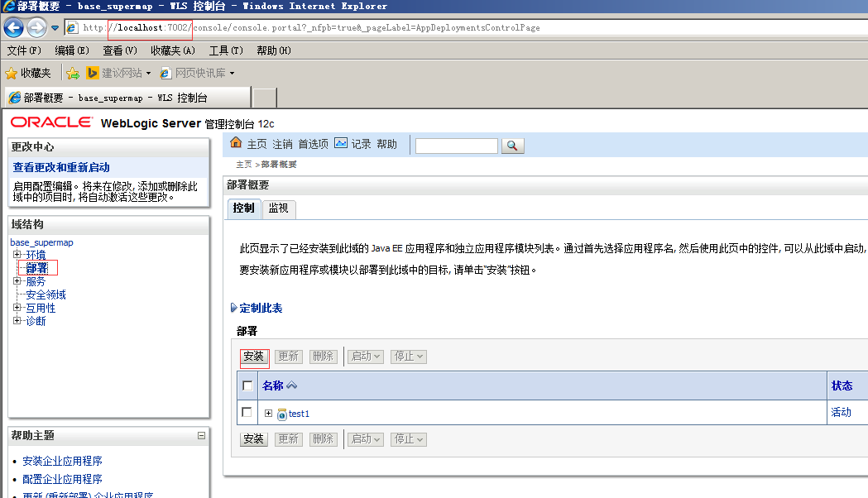
Task: Open the 文件(F) menu
Action: 24,50
